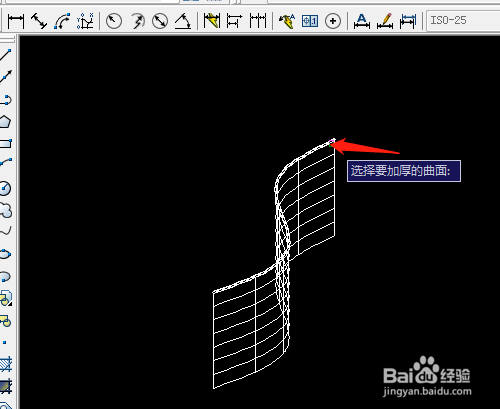Select the Arc draw tool
The width and height of the screenshot is (500, 409).
(6, 162)
